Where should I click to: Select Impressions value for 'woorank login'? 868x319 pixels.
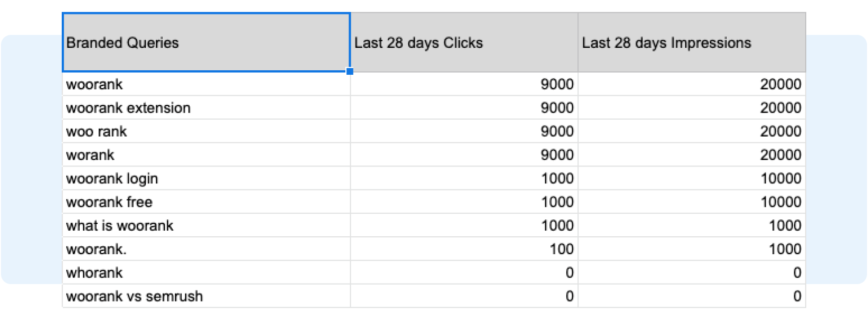[691, 178]
